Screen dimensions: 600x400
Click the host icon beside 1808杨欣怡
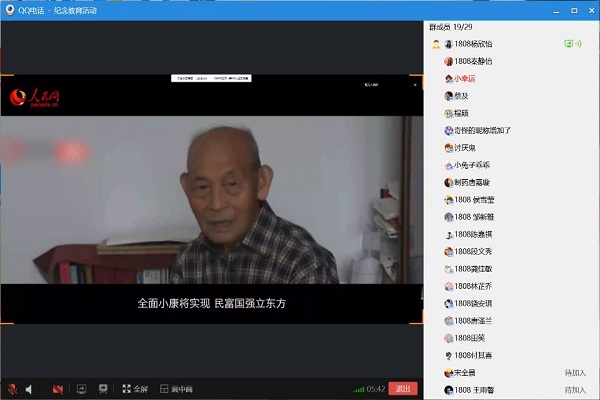(x=436, y=45)
